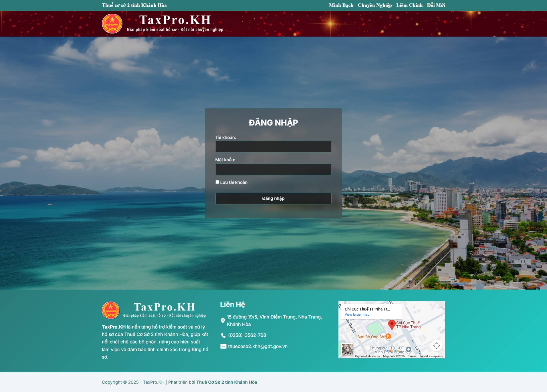Click the red map marker pin
547x392 pixels.
pos(392,325)
